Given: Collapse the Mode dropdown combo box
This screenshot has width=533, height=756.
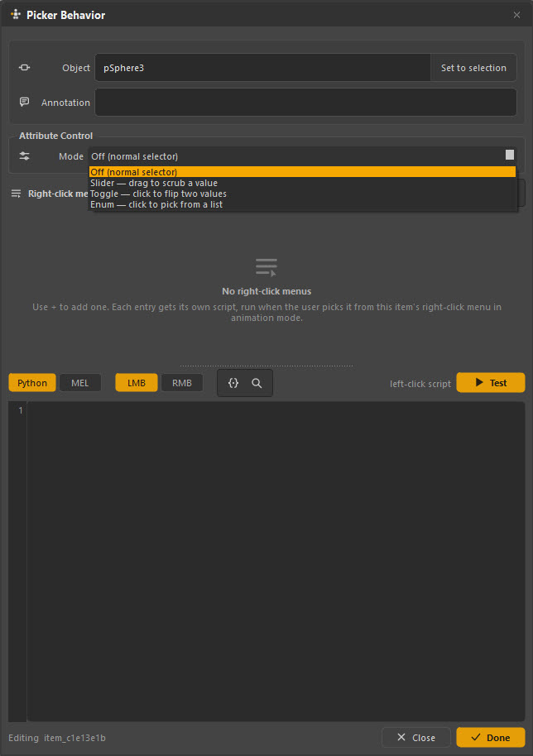Looking at the screenshot, I should (x=302, y=156).
